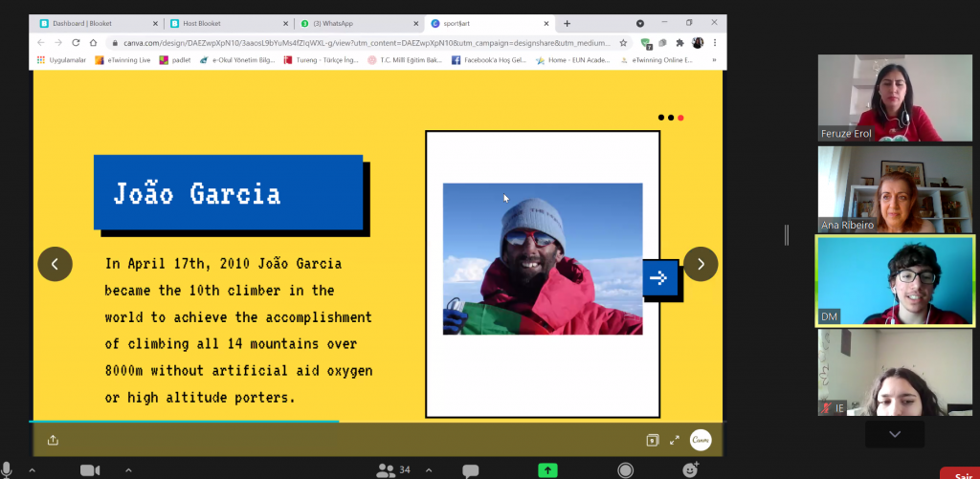Open the slide page number grid view

pos(652,440)
